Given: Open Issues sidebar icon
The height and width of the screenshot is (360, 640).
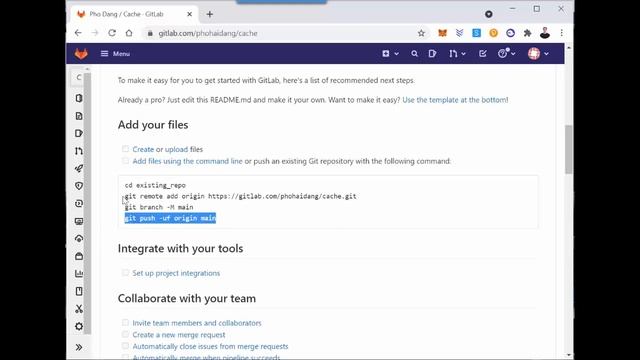Looking at the screenshot, I should tap(79, 133).
